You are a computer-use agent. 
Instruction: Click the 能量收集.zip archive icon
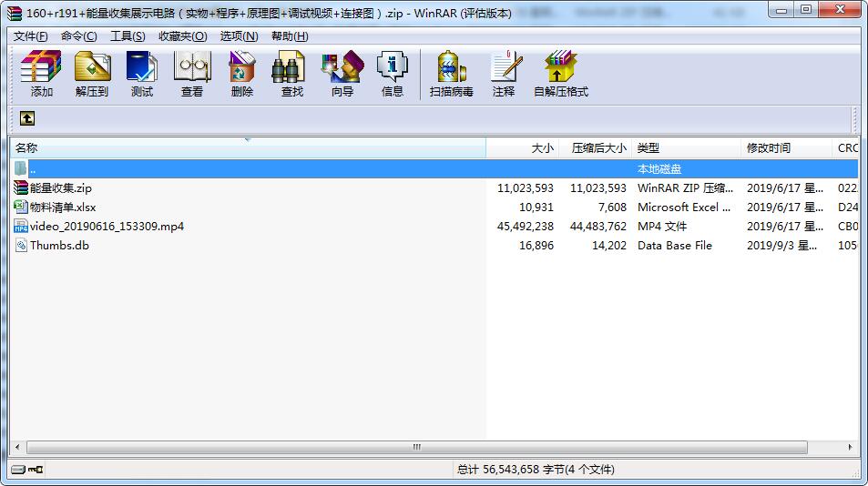pos(20,188)
